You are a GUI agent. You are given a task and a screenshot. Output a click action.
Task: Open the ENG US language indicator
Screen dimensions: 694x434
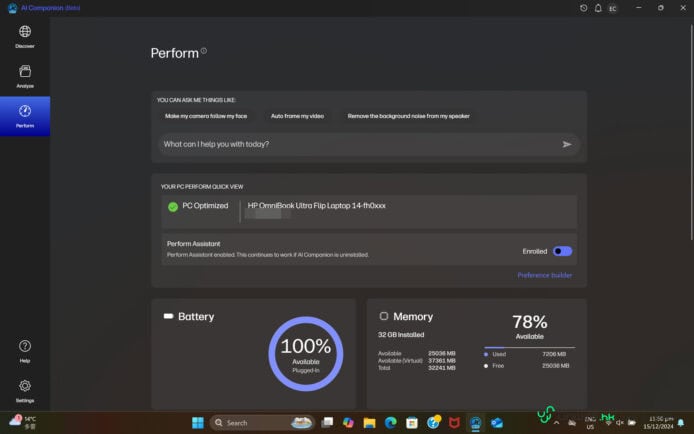pyautogui.click(x=590, y=423)
